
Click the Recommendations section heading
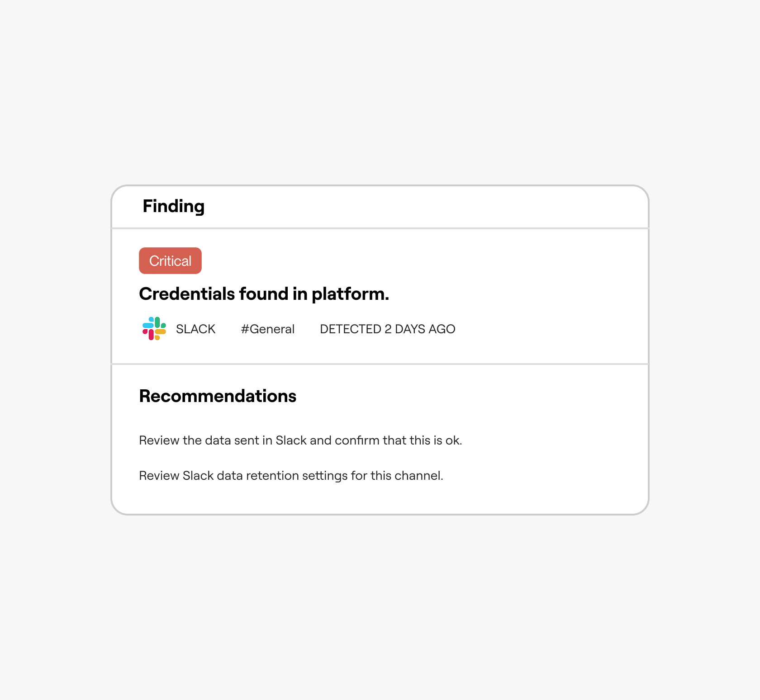coord(218,396)
